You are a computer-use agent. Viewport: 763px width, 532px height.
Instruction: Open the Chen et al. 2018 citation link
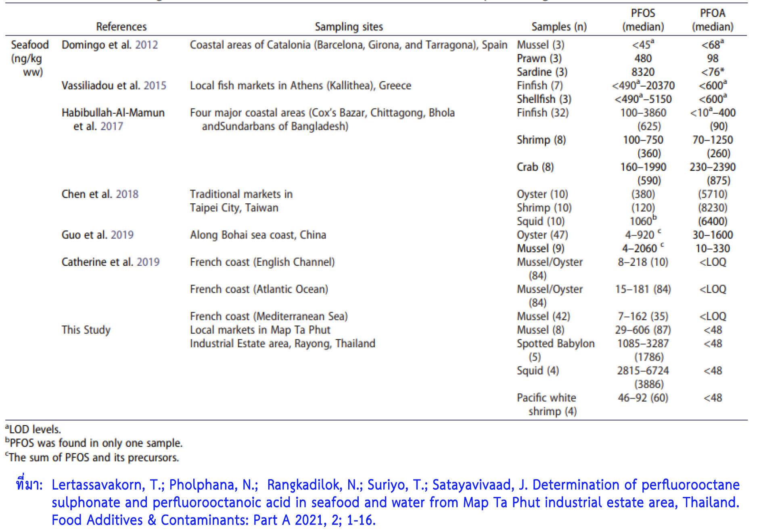127,194
